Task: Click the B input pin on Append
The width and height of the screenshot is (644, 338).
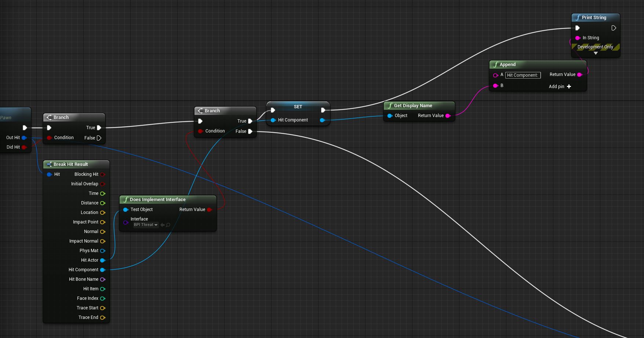Action: pyautogui.click(x=495, y=86)
